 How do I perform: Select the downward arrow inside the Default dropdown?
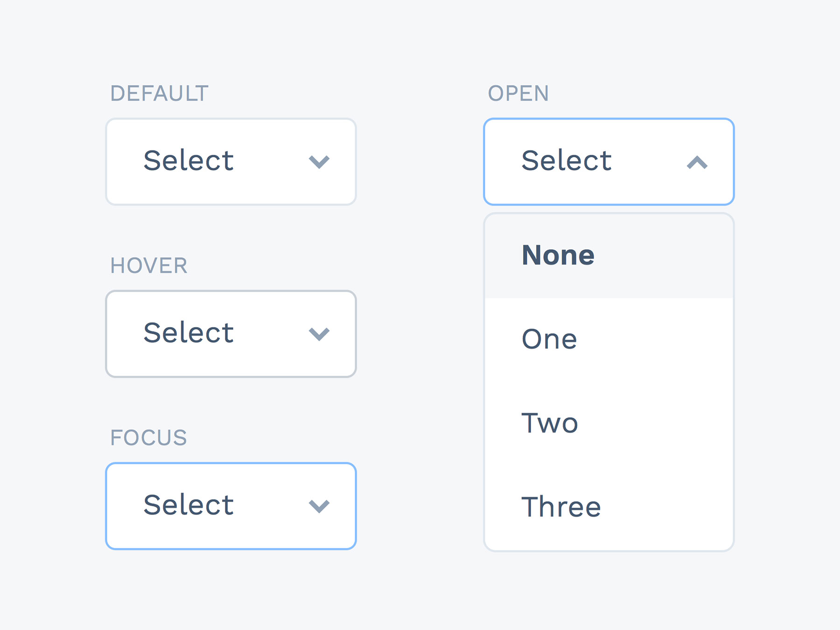tap(320, 162)
